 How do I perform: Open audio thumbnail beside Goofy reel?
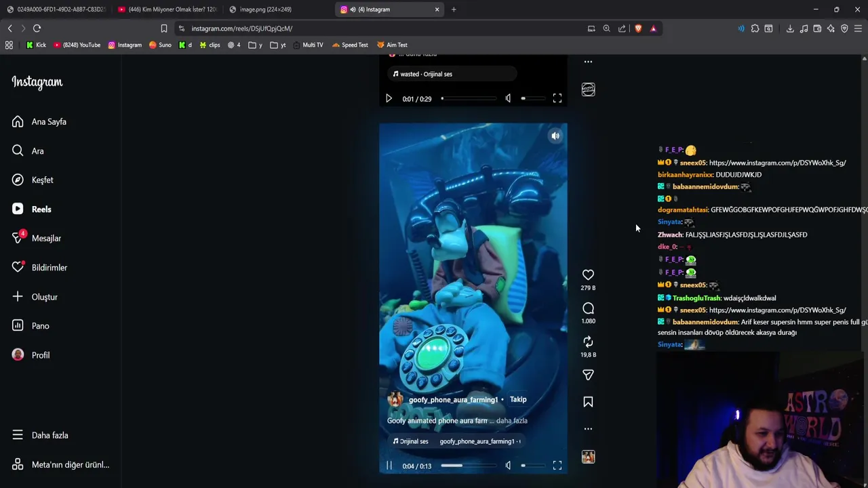(x=588, y=457)
